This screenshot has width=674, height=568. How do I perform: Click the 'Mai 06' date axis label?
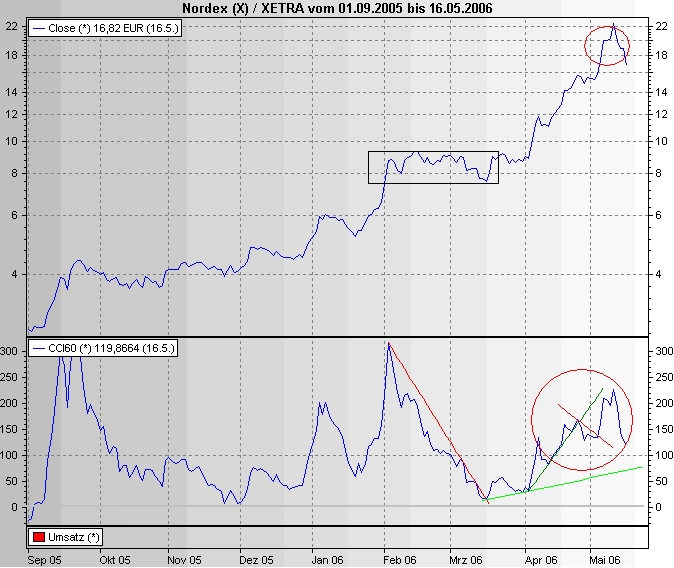[x=605, y=560]
